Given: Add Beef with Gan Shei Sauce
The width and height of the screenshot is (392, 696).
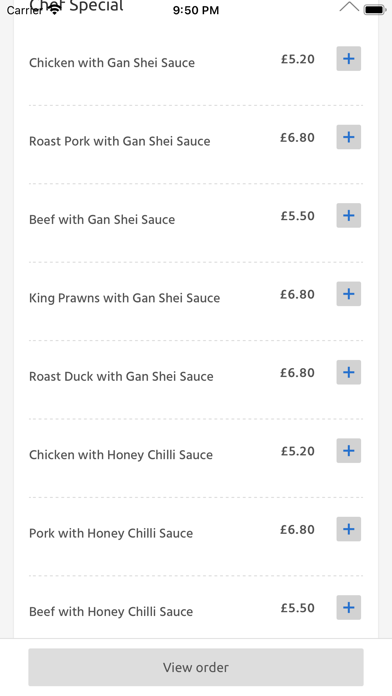Looking at the screenshot, I should (348, 216).
